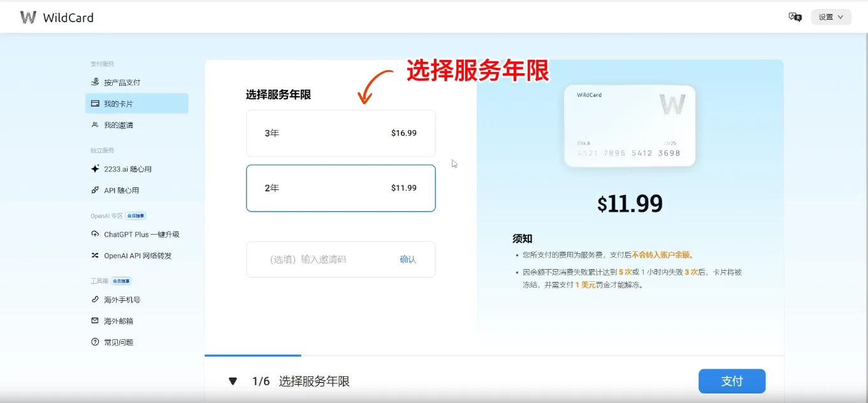Select 我的卡片 in the sidebar

(x=136, y=103)
